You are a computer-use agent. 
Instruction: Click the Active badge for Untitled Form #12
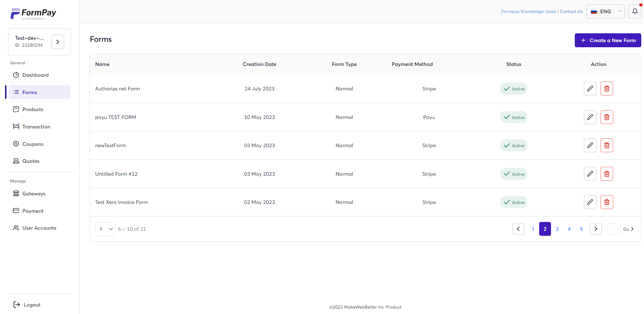click(514, 174)
